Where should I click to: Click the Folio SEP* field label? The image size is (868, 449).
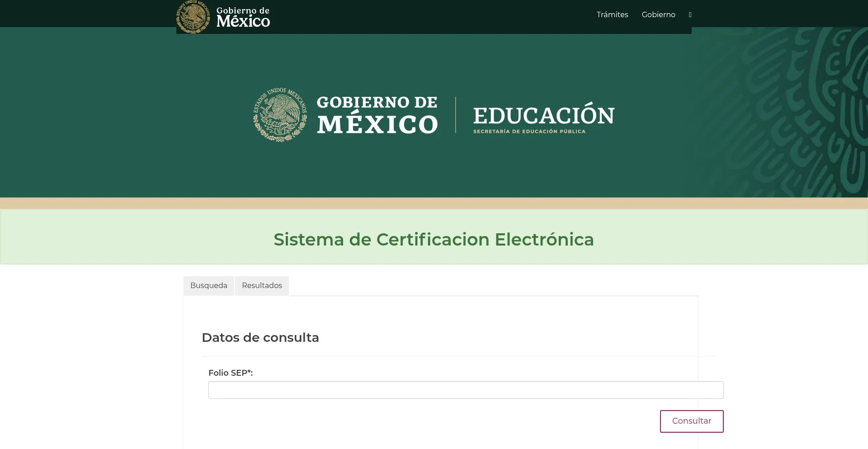tap(231, 373)
